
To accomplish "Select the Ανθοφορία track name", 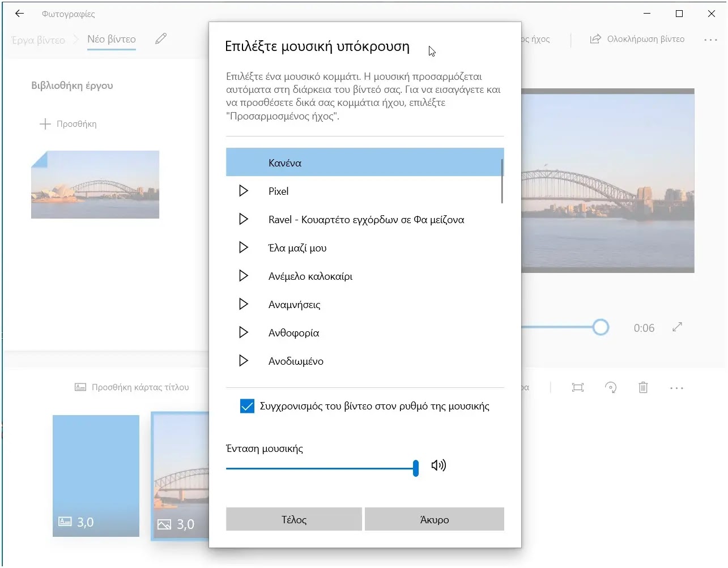I will pyautogui.click(x=293, y=333).
